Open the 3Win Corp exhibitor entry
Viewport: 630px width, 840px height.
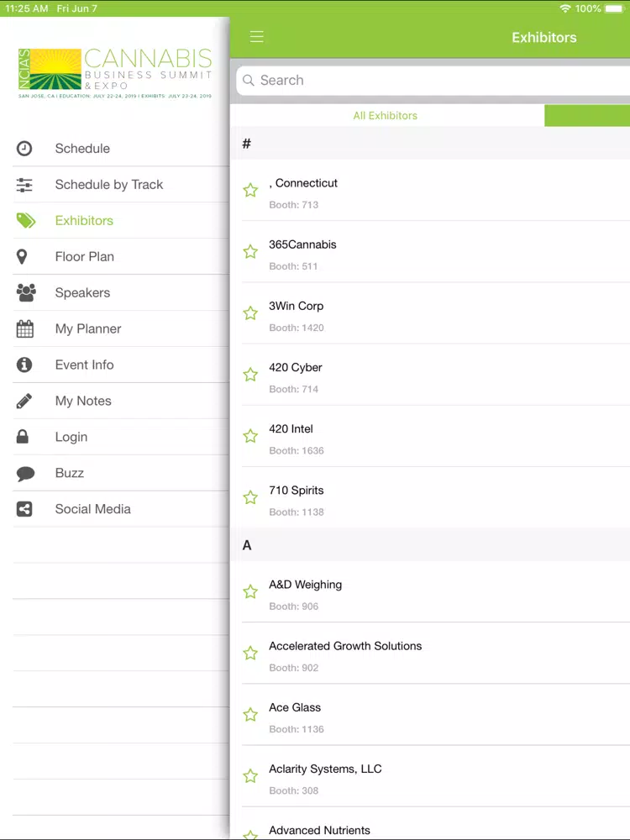click(430, 313)
